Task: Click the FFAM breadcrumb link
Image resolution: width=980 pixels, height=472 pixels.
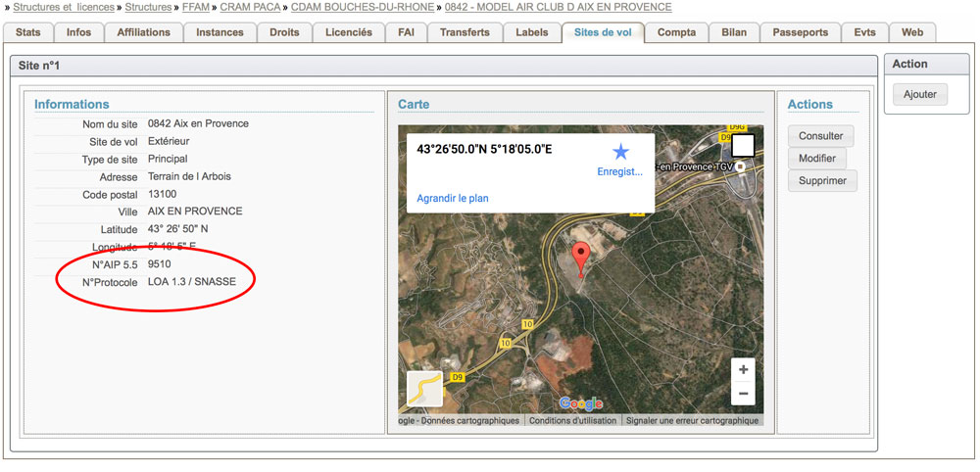Action: tap(195, 7)
